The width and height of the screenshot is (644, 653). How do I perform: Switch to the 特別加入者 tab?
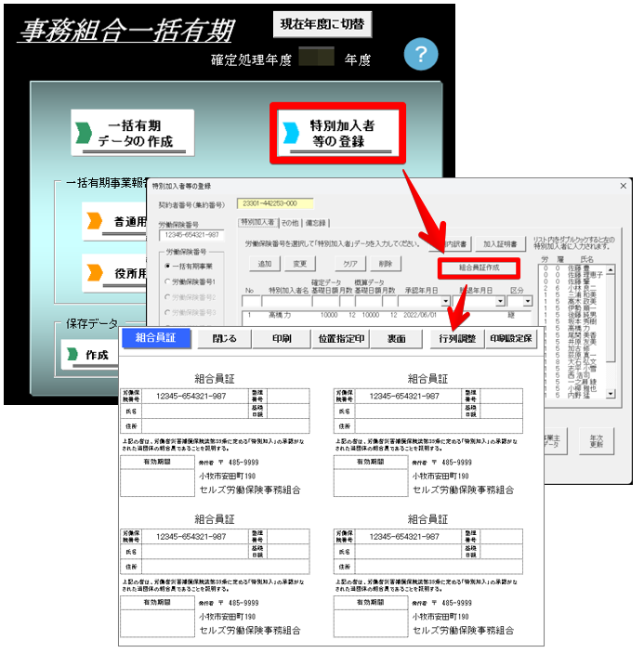tap(257, 222)
